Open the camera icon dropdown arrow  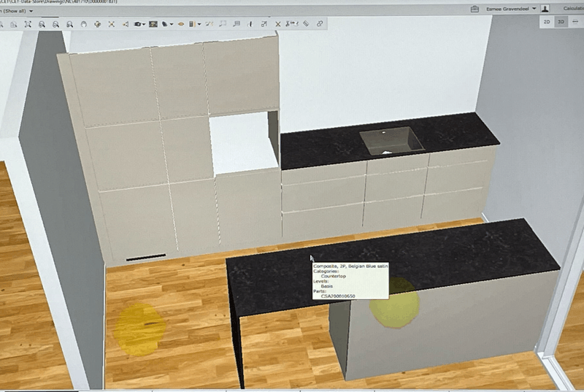point(144,24)
